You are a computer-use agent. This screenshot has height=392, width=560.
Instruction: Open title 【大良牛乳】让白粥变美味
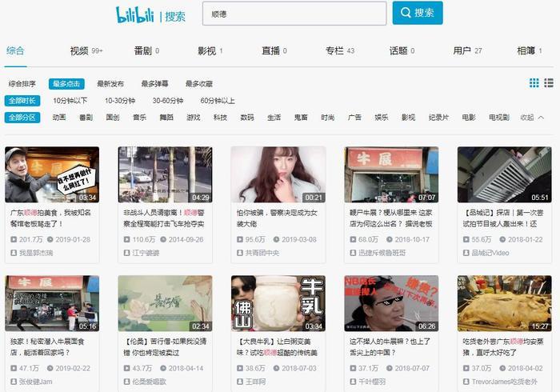pos(277,347)
